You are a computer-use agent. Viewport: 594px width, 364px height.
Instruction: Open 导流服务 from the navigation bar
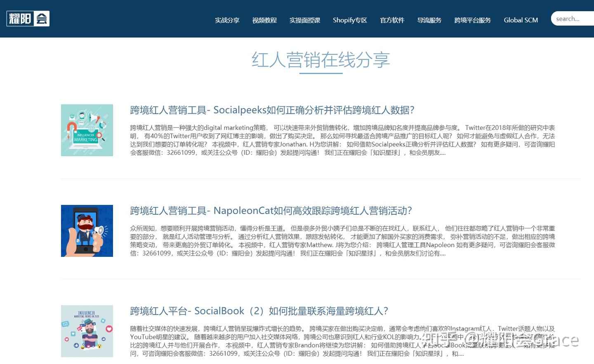[x=429, y=20]
